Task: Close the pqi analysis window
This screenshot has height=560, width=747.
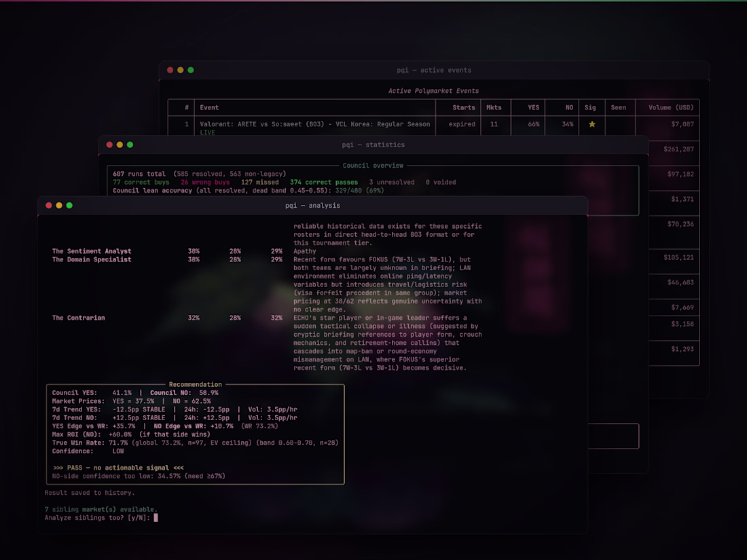Action: coord(49,205)
